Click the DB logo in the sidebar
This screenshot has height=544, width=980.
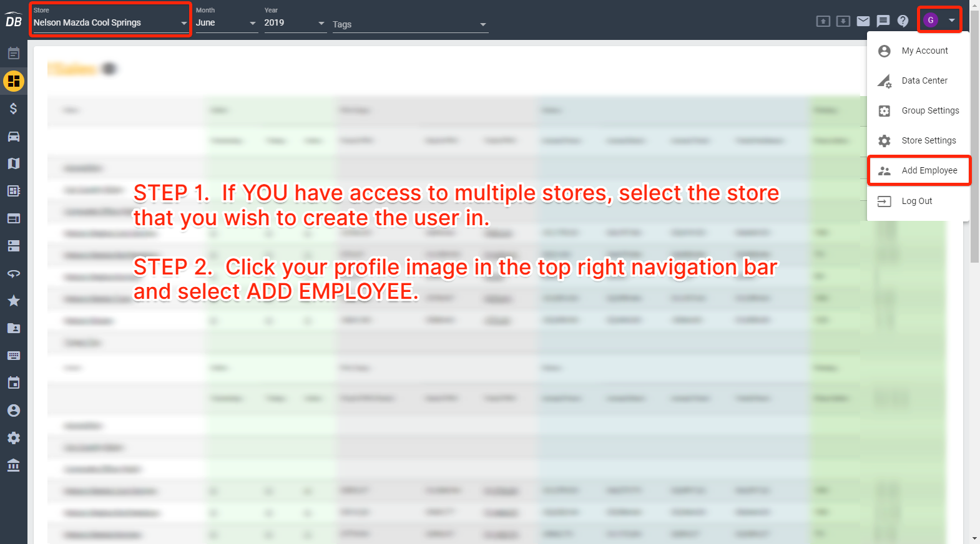coord(14,20)
